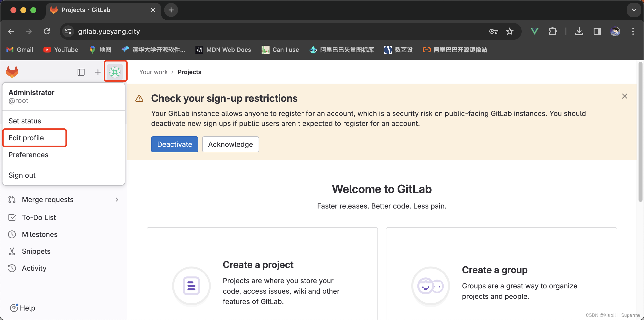Bookmark the page with the star icon
Image resolution: width=644 pixels, height=320 pixels.
point(509,31)
